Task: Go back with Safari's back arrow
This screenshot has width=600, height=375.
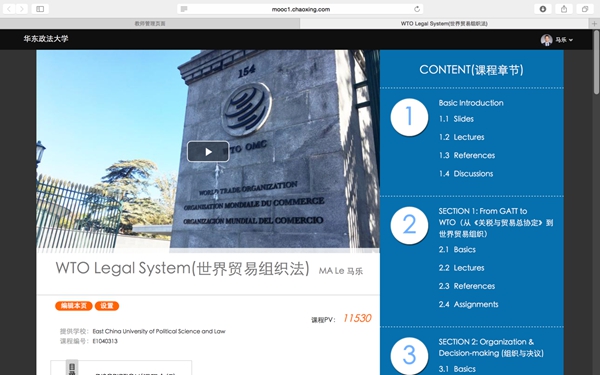Action: coord(9,9)
